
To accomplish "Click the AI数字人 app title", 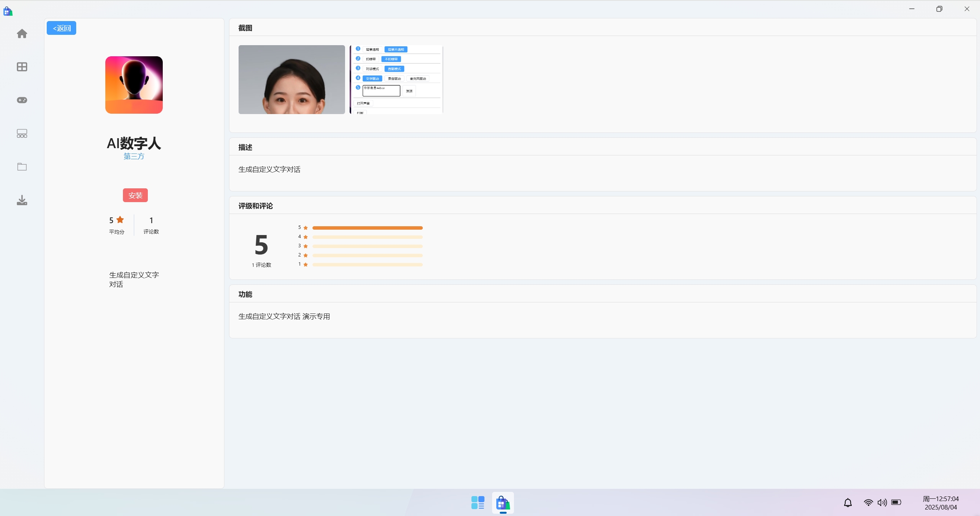I will pos(134,143).
